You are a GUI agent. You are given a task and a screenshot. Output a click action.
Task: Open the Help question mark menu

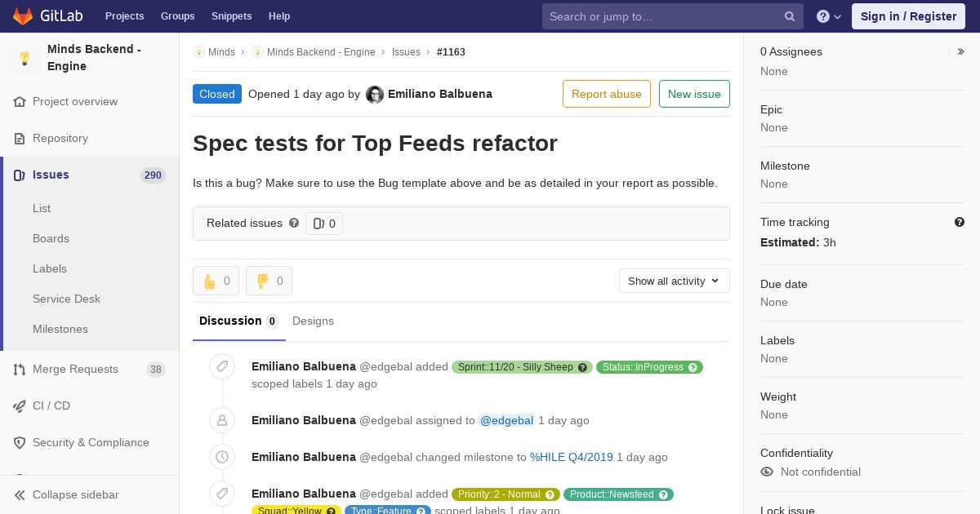[x=829, y=16]
